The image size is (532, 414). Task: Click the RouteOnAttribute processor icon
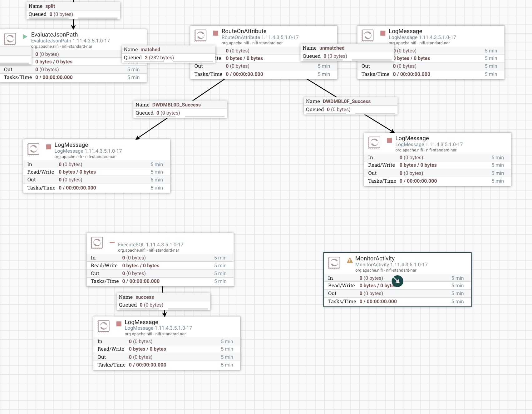(x=200, y=36)
